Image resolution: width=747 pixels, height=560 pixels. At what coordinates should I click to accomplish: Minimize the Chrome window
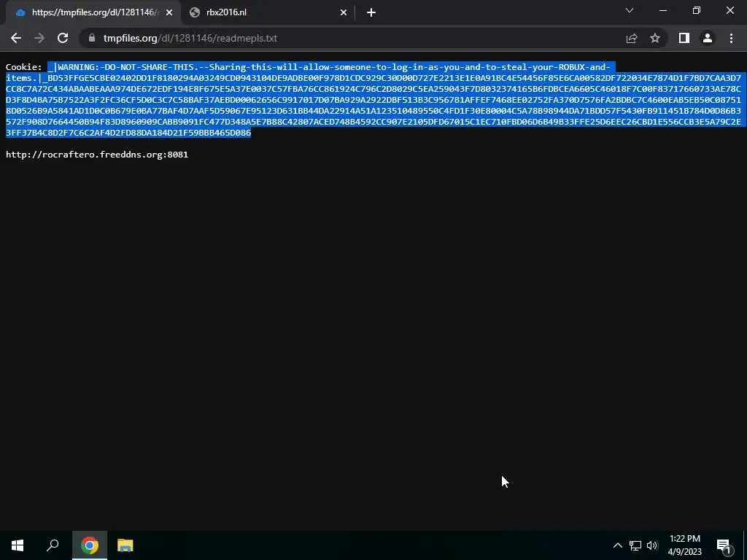663,10
